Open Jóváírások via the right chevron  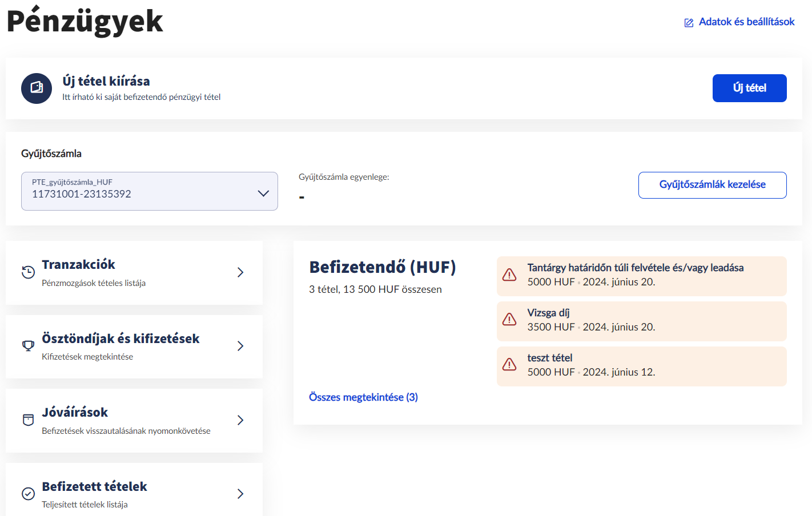[240, 420]
